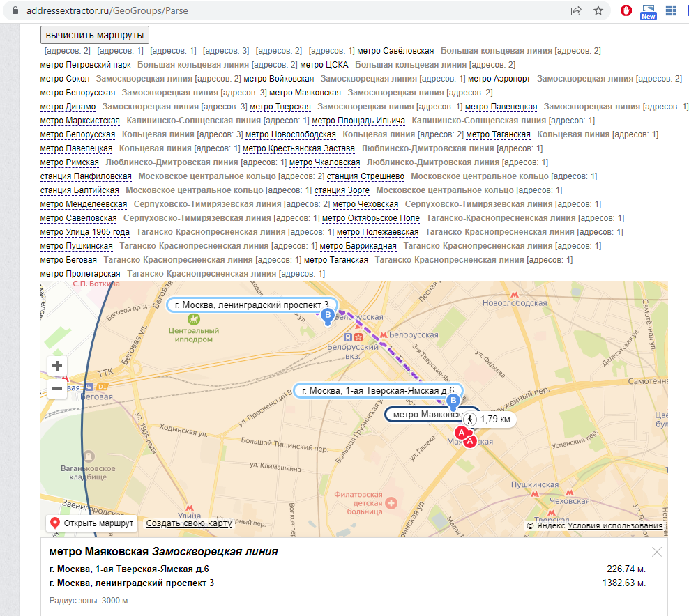689x616 pixels.
Task: Select the 226.74 м. distance value
Action: pyautogui.click(x=626, y=569)
